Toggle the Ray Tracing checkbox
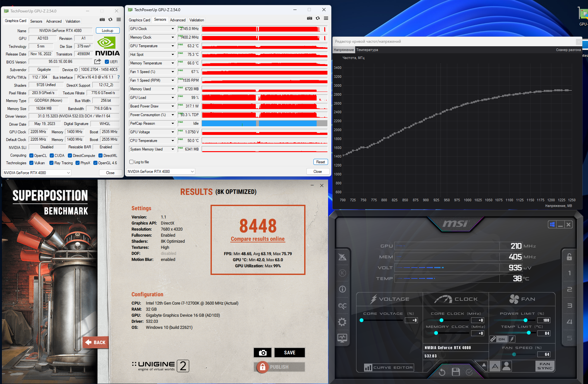 point(52,163)
